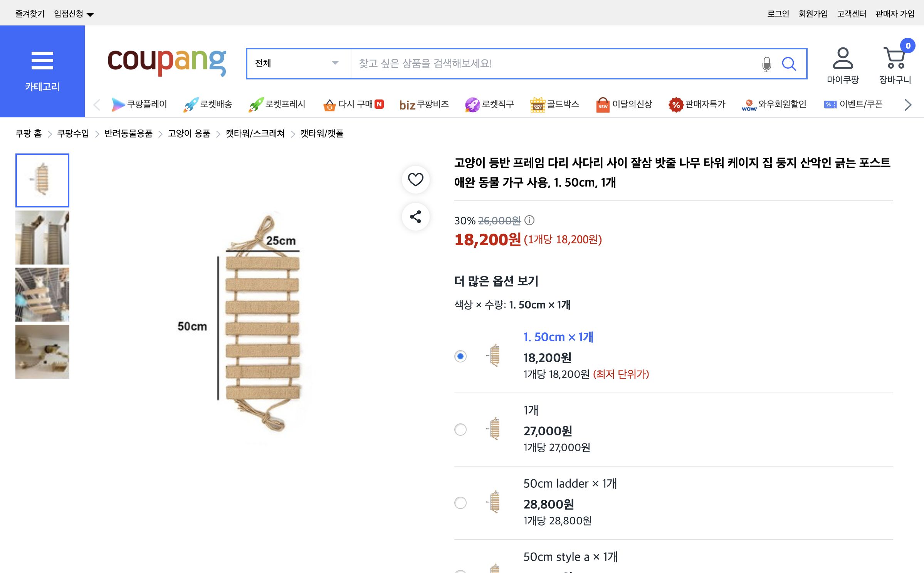Image resolution: width=924 pixels, height=573 pixels.
Task: Open the 로켓배송 quick menu
Action: click(x=208, y=104)
